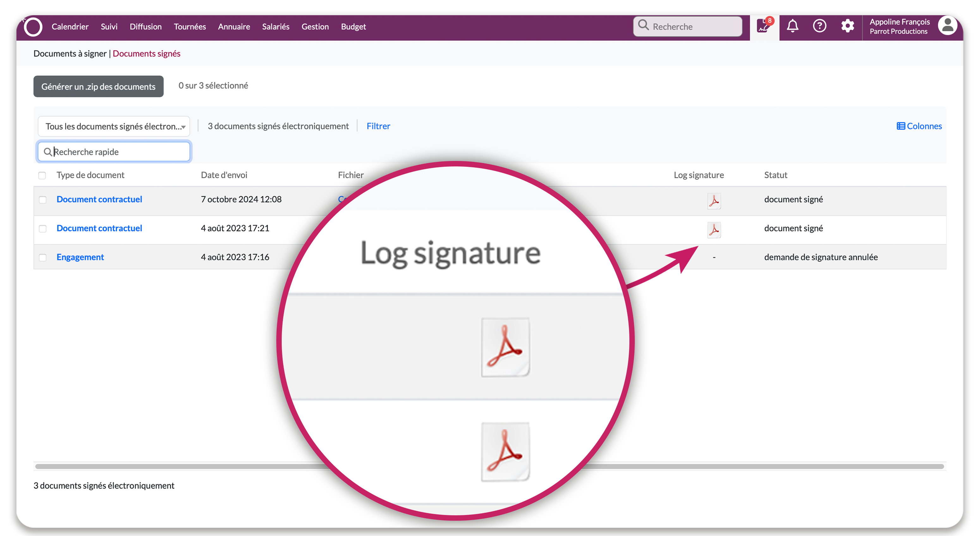Open the Suivi menu

pos(109,27)
